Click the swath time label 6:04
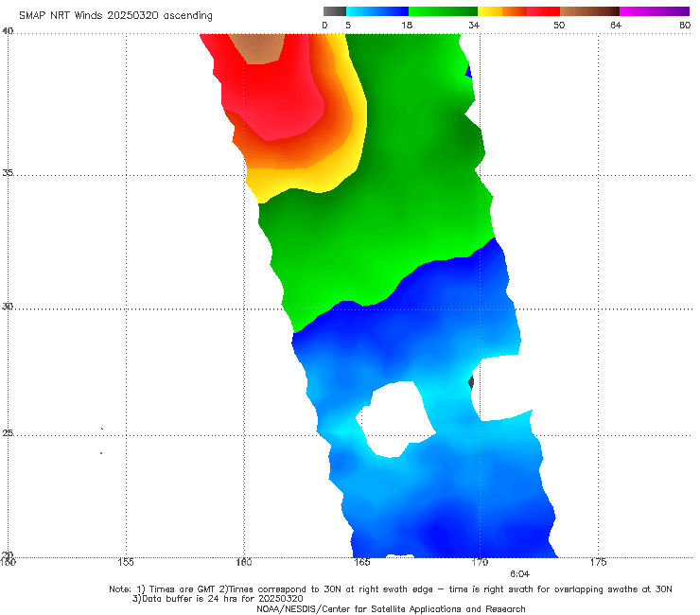This screenshot has height=615, width=700. click(x=519, y=574)
